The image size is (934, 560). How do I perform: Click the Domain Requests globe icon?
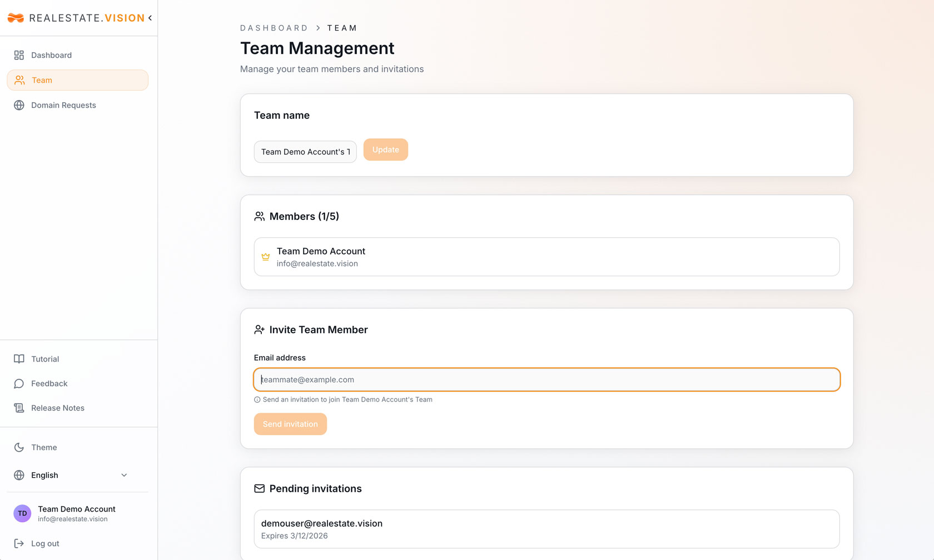pyautogui.click(x=19, y=105)
